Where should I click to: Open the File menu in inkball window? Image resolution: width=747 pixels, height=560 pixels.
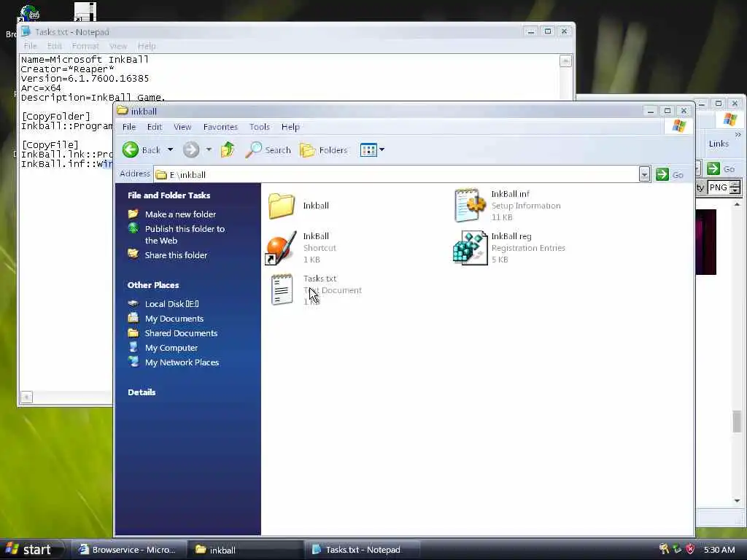pyautogui.click(x=128, y=127)
